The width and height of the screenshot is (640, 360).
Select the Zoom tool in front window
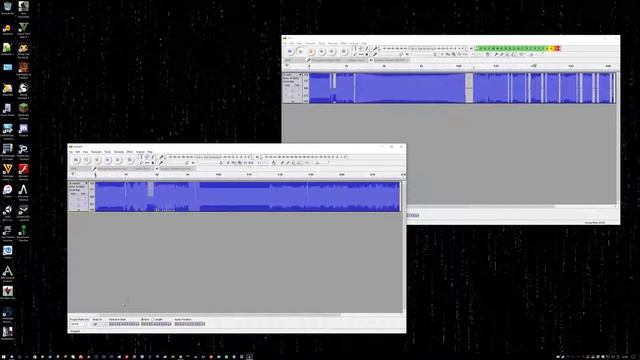tap(141, 163)
